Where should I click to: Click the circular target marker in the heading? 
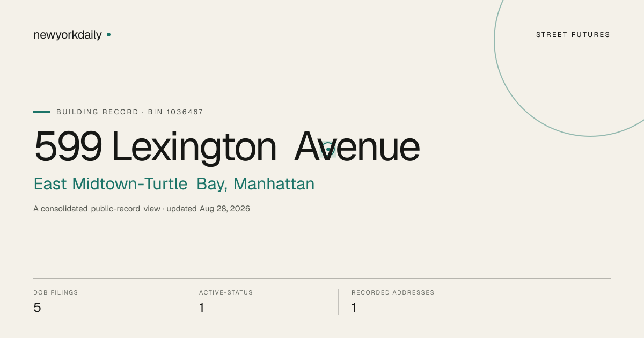(328, 150)
